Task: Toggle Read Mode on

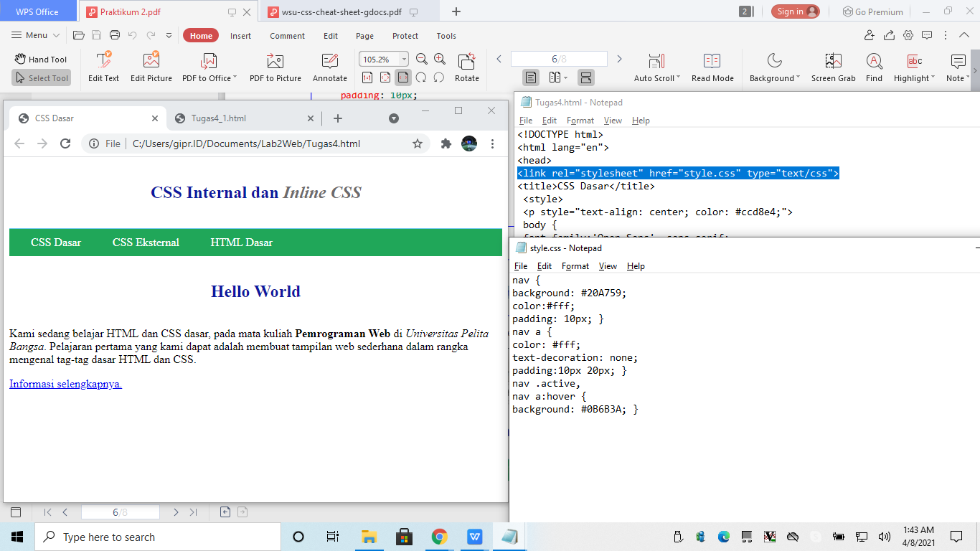Action: [712, 66]
